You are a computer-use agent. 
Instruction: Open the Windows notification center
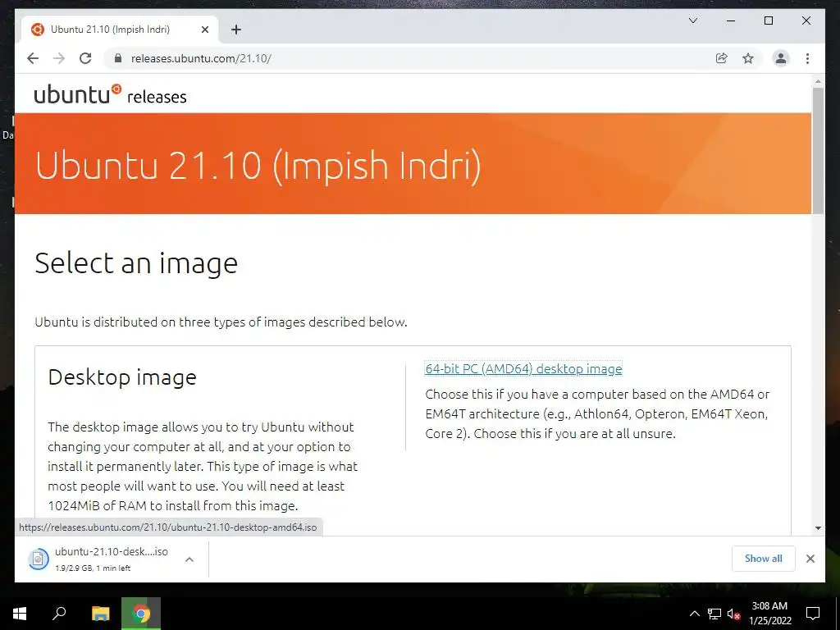pyautogui.click(x=813, y=614)
